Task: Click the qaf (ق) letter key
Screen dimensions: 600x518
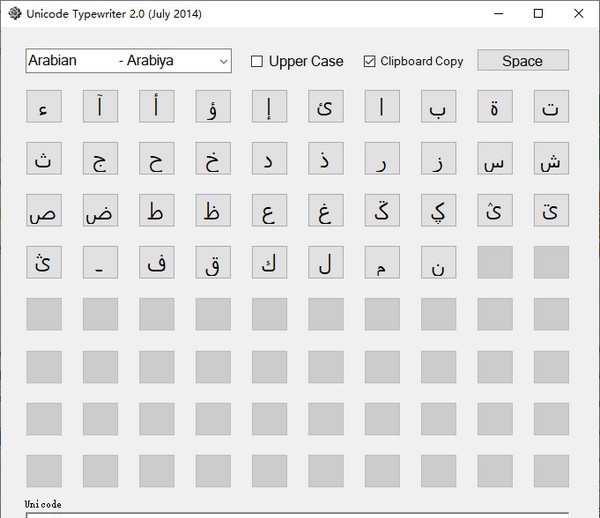Action: click(213, 262)
